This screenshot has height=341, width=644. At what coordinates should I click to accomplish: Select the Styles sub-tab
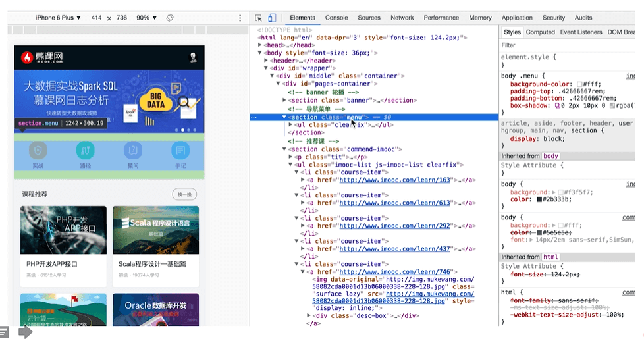[512, 32]
